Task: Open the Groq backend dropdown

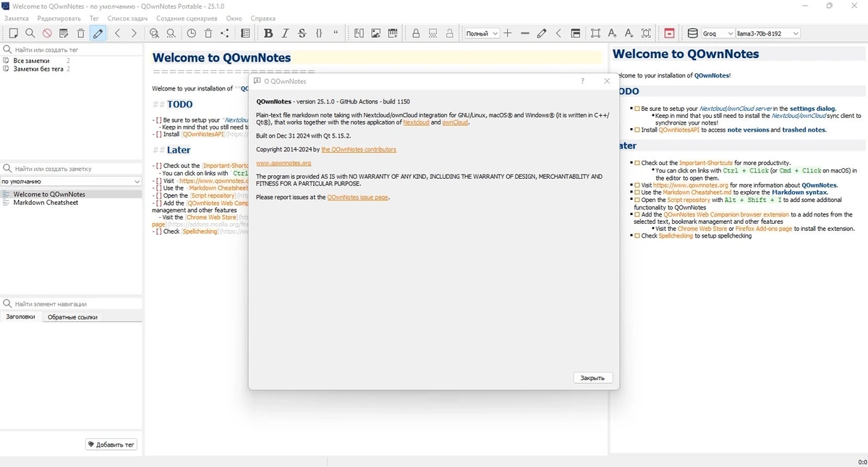Action: [717, 33]
